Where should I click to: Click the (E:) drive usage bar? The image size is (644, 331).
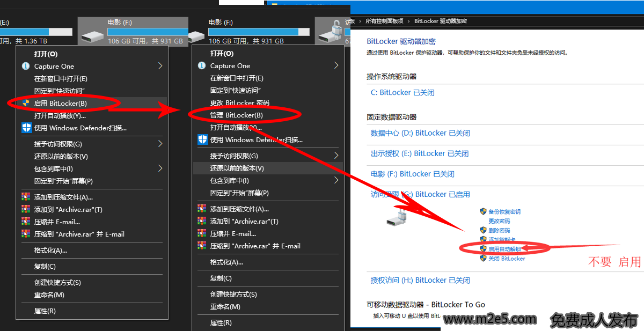click(36, 32)
